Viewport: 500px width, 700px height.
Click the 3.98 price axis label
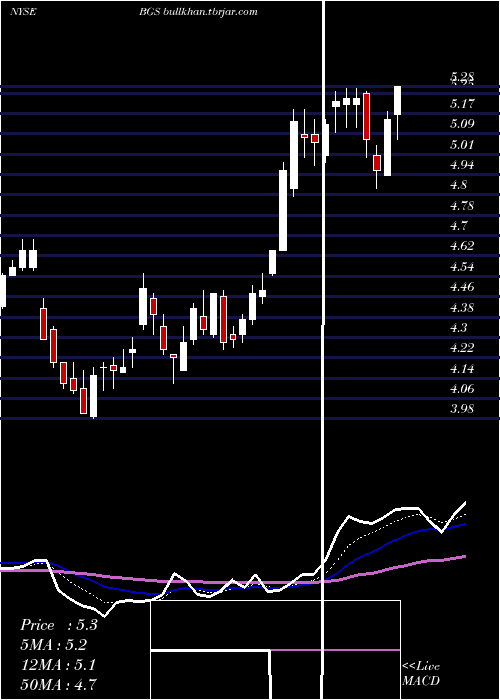point(462,409)
